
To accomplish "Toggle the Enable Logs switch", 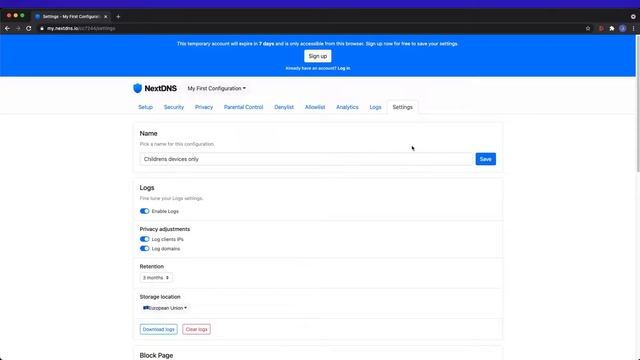I will pos(144,211).
